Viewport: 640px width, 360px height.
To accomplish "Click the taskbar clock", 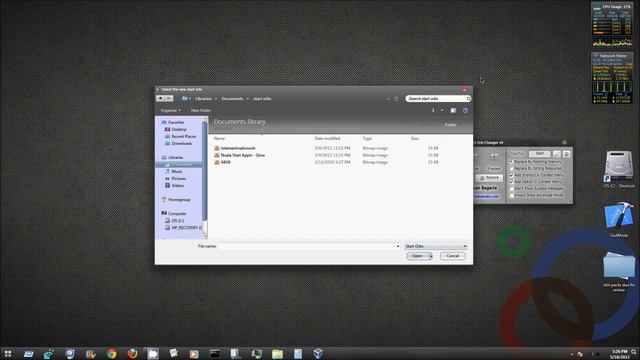I will pos(620,354).
